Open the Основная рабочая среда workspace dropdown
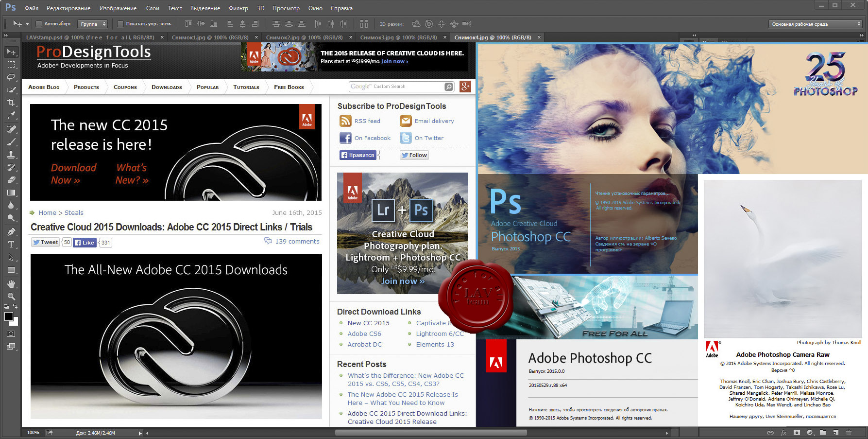This screenshot has width=868, height=439. pos(816,24)
